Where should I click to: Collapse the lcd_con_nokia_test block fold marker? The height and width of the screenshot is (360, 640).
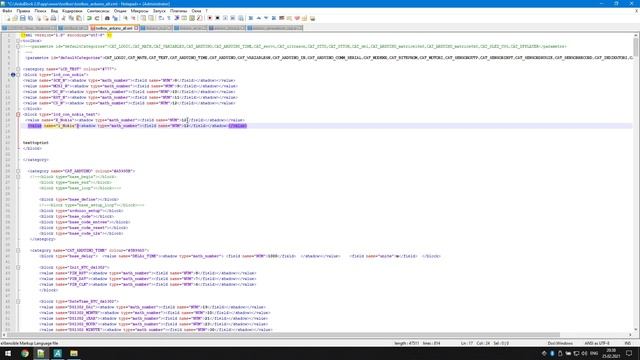(18, 114)
